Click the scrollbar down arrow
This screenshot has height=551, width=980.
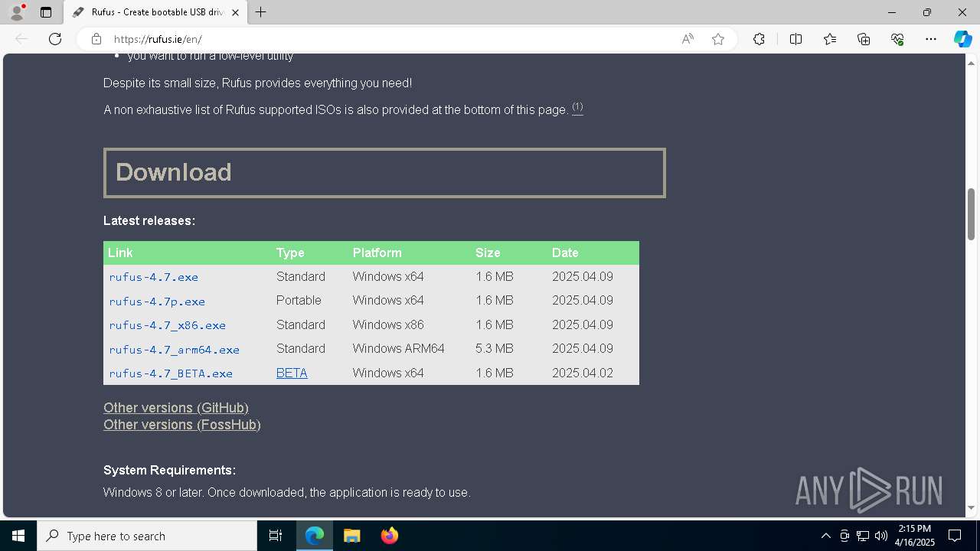971,507
